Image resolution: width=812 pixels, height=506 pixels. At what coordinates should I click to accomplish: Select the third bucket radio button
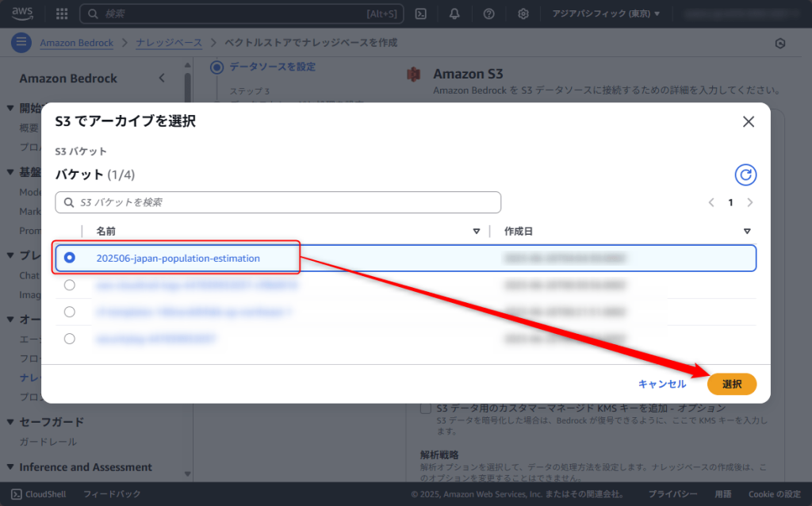(70, 312)
